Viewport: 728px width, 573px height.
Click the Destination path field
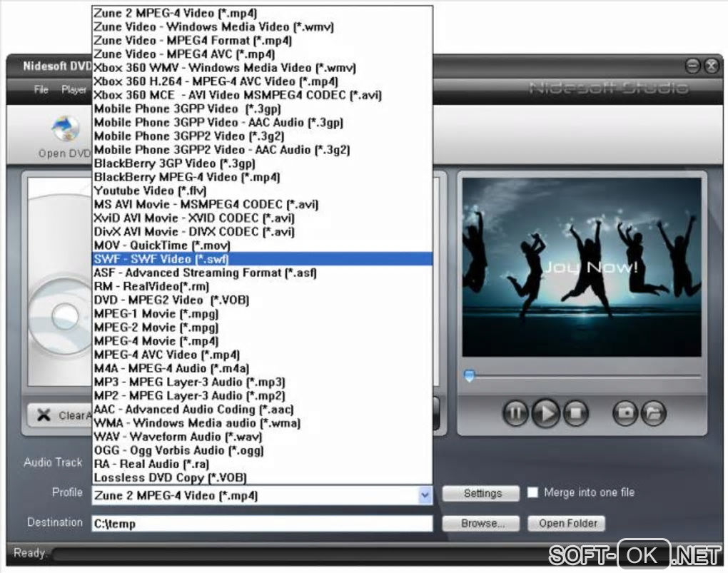click(x=263, y=524)
